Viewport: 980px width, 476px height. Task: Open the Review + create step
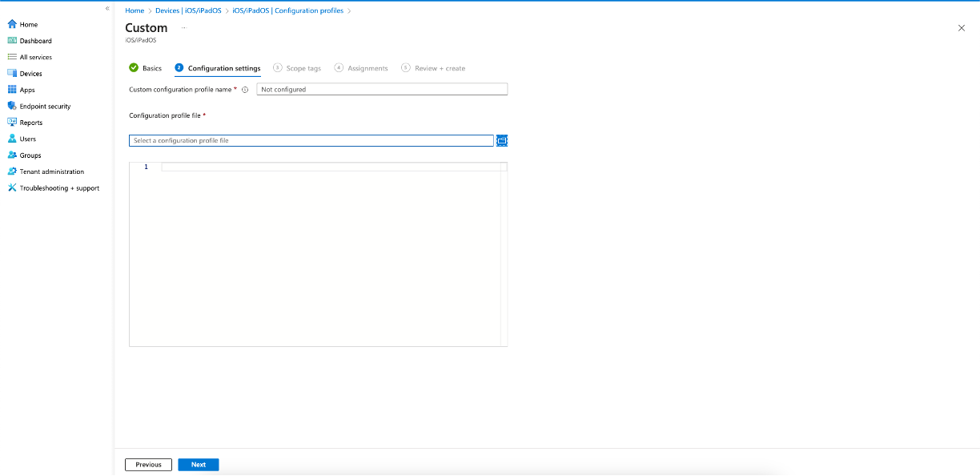tap(440, 68)
